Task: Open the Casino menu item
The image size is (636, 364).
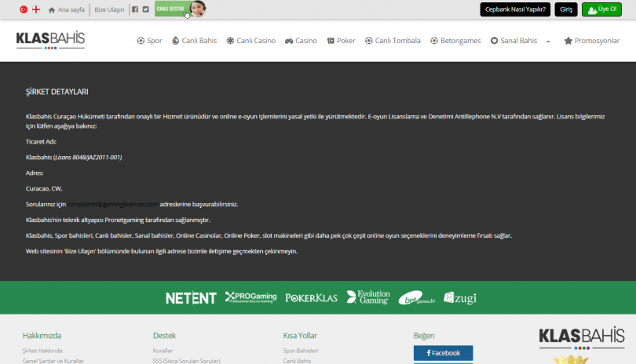Action: pyautogui.click(x=301, y=41)
